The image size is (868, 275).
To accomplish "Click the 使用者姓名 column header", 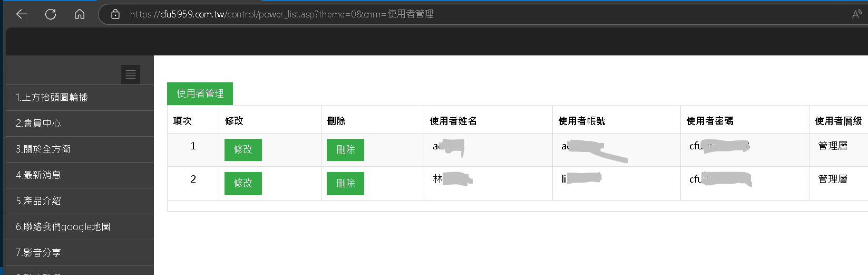I will 453,121.
